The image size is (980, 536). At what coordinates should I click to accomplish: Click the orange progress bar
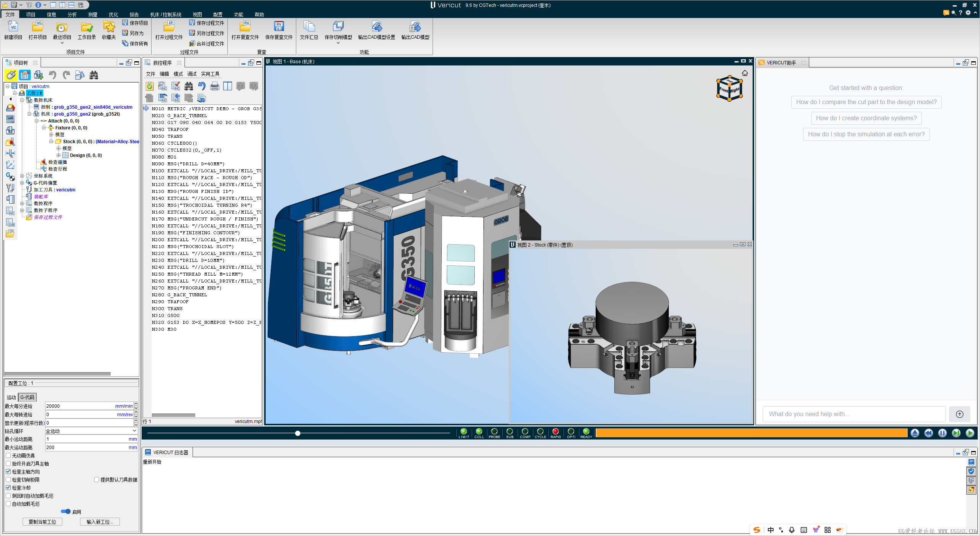point(751,433)
